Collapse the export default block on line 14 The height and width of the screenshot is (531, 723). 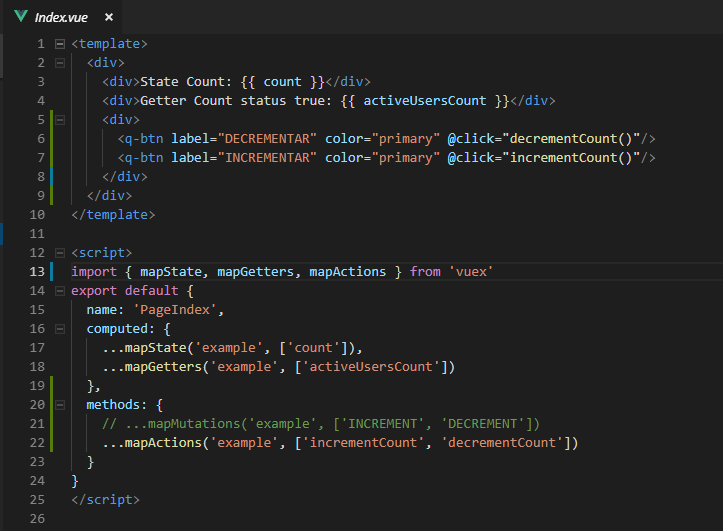click(x=61, y=291)
